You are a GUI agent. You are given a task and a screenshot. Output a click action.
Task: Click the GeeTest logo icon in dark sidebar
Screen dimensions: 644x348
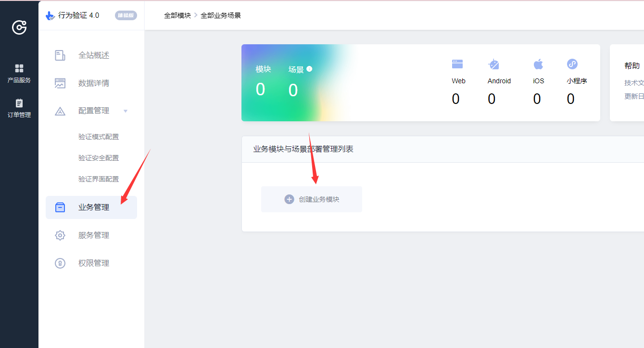click(19, 27)
